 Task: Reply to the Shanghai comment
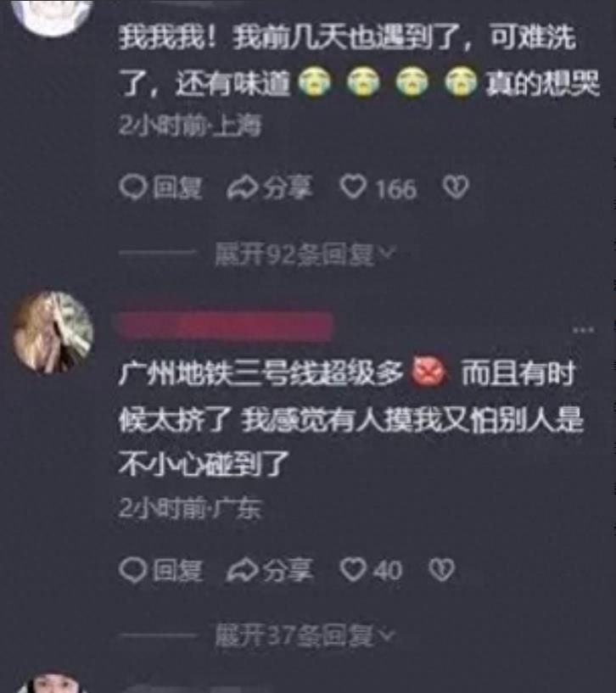[x=161, y=187]
